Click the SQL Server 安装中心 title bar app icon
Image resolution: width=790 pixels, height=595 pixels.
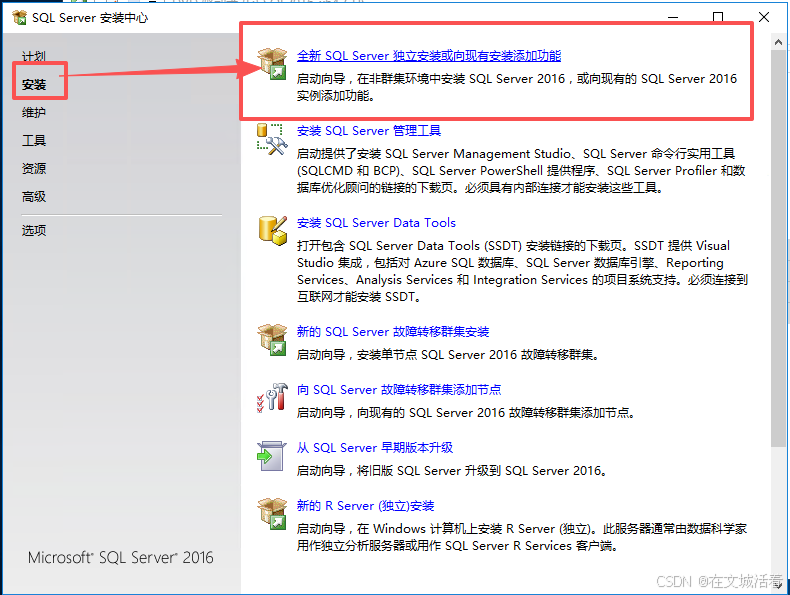pos(20,18)
